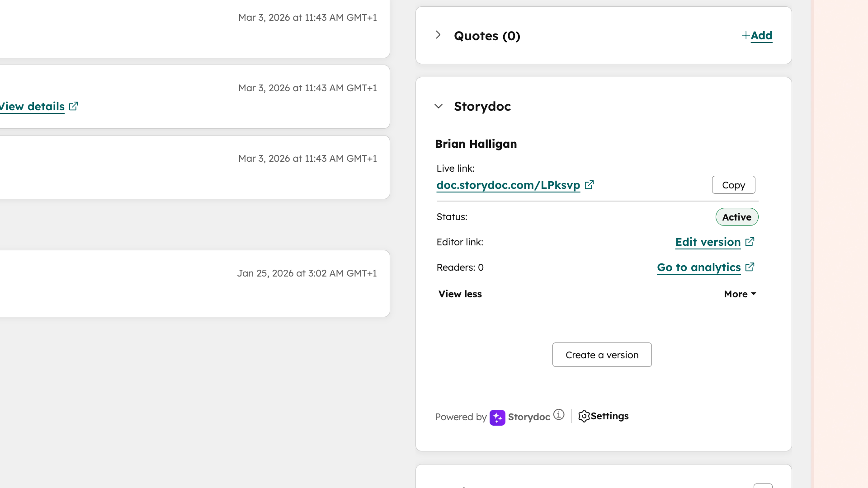This screenshot has height=488, width=868.
Task: Click the Storydoc purple logo icon
Action: pos(497,418)
